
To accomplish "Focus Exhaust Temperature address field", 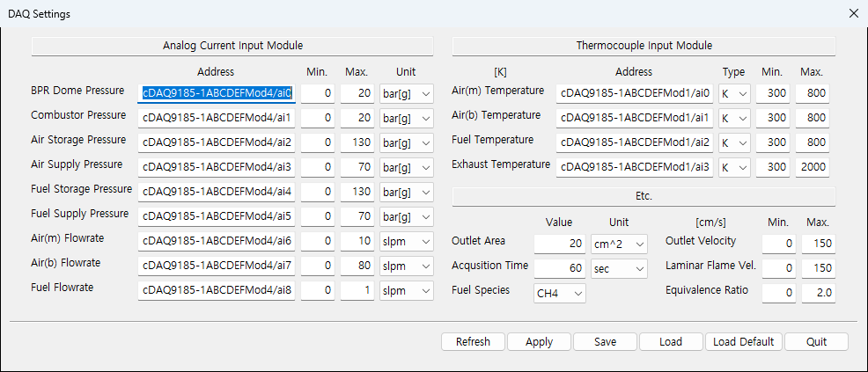I will [636, 167].
